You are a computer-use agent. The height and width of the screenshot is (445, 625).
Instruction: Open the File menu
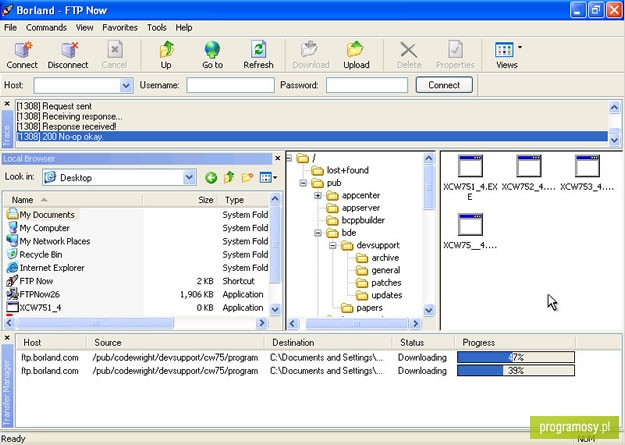click(x=10, y=28)
